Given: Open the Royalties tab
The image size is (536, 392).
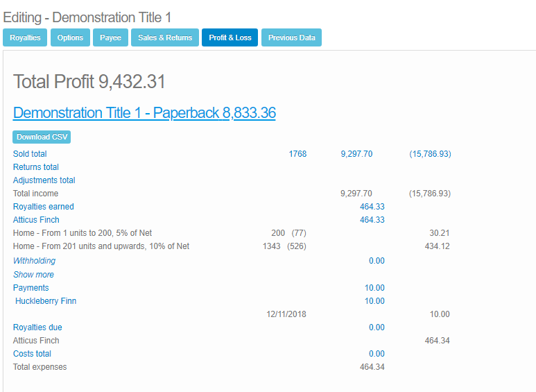Looking at the screenshot, I should [25, 37].
